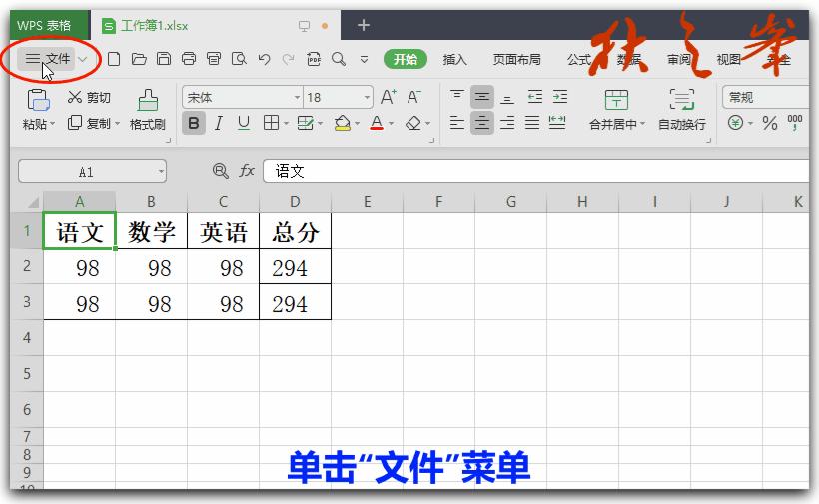
Task: Create a new blank document icon
Action: tap(113, 59)
